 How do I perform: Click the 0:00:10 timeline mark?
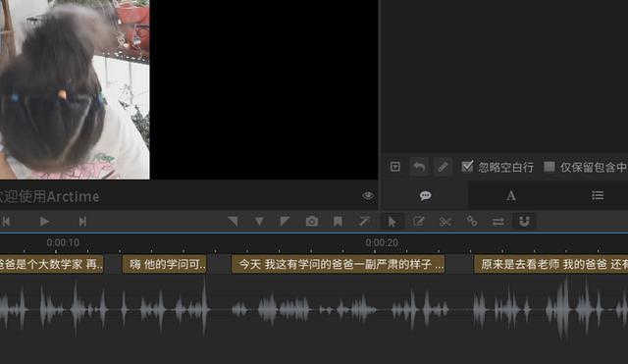[x=63, y=242]
